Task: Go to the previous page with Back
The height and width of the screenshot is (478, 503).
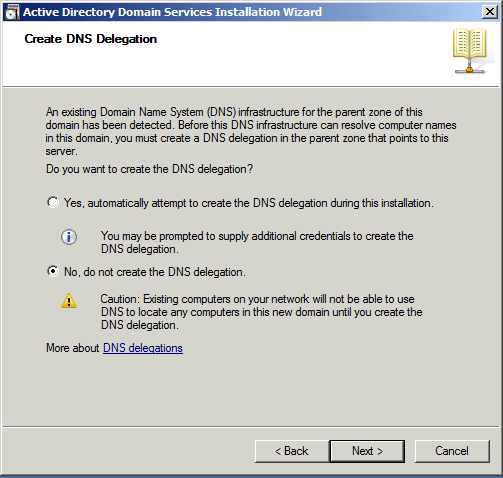Action: (292, 451)
